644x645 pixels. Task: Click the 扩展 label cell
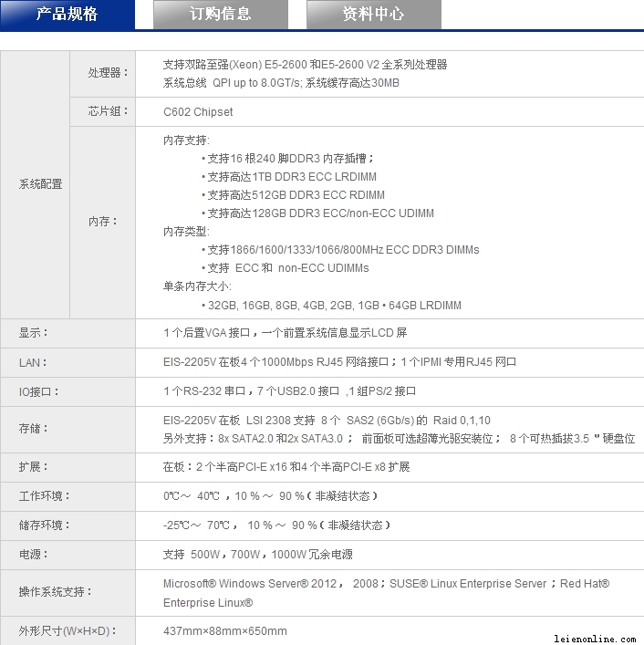(x=68, y=467)
